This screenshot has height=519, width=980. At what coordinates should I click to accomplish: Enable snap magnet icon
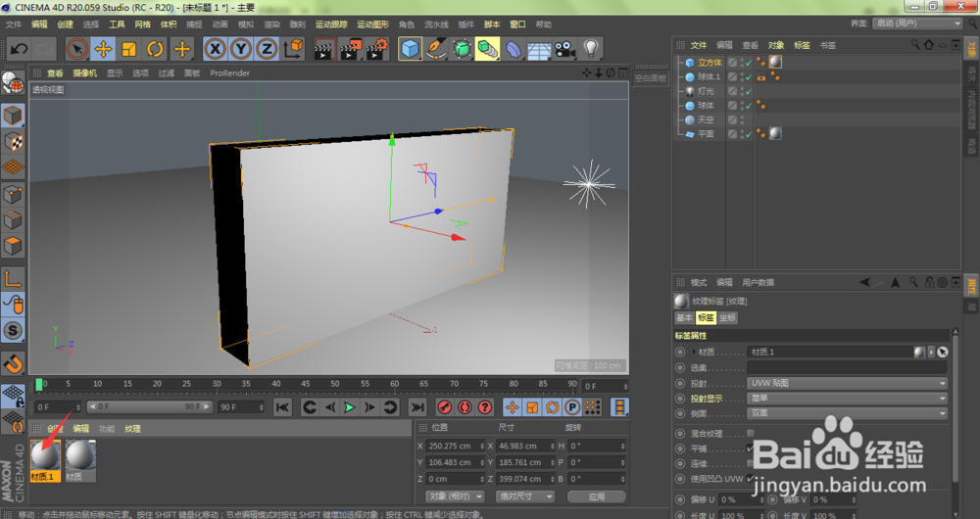(13, 362)
